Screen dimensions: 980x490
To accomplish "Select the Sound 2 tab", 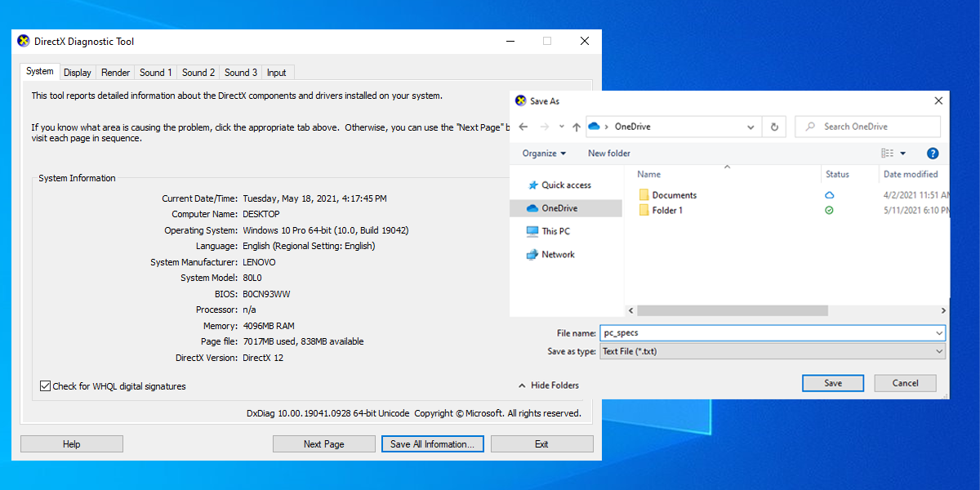I will (x=198, y=72).
